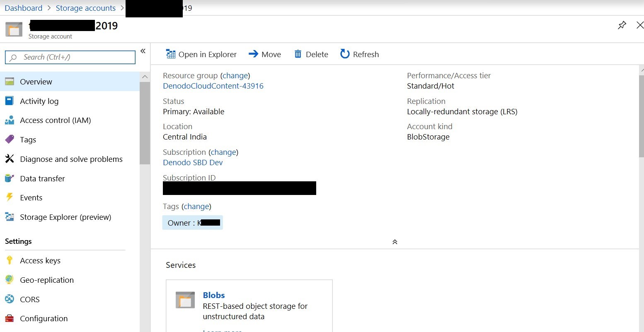This screenshot has width=644, height=332.
Task: Click the Delete trash can icon
Action: (x=298, y=54)
